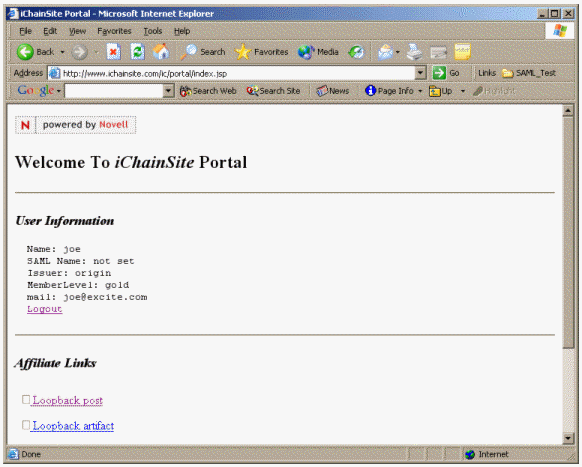This screenshot has height=467, width=582.
Task: Click the Windows flag logo
Action: click(560, 31)
